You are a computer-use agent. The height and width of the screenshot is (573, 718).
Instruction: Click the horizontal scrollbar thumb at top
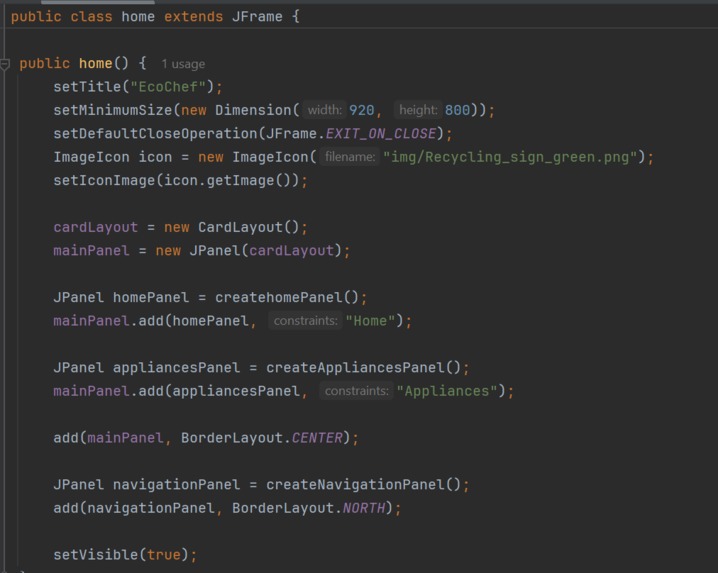98,2
